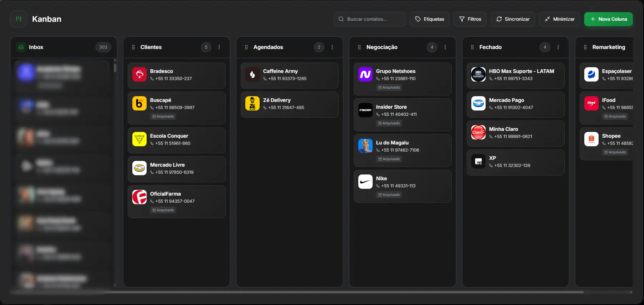This screenshot has width=644, height=305.
Task: Click the Shopee logo avatar
Action: [591, 139]
